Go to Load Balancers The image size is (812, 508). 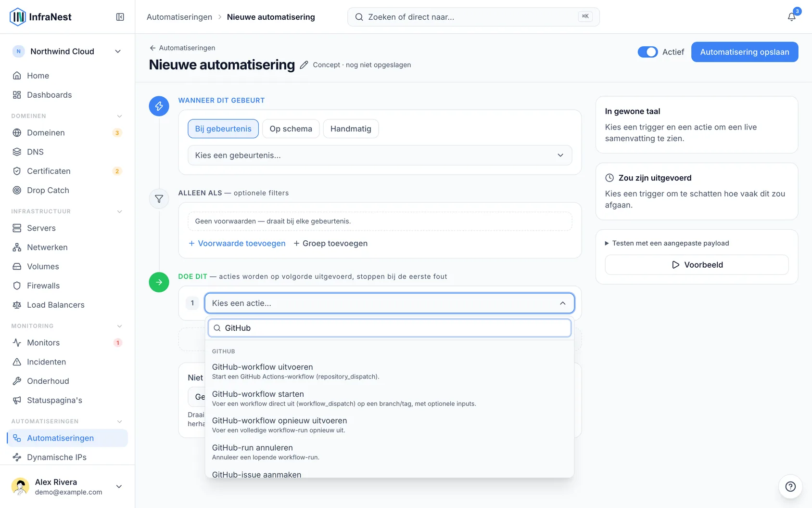click(x=67, y=305)
